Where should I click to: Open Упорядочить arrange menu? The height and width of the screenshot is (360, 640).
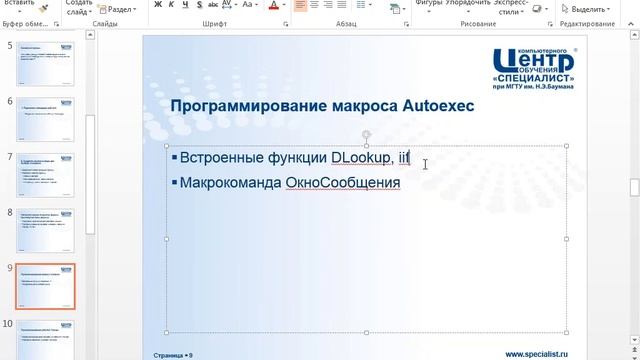[468, 7]
